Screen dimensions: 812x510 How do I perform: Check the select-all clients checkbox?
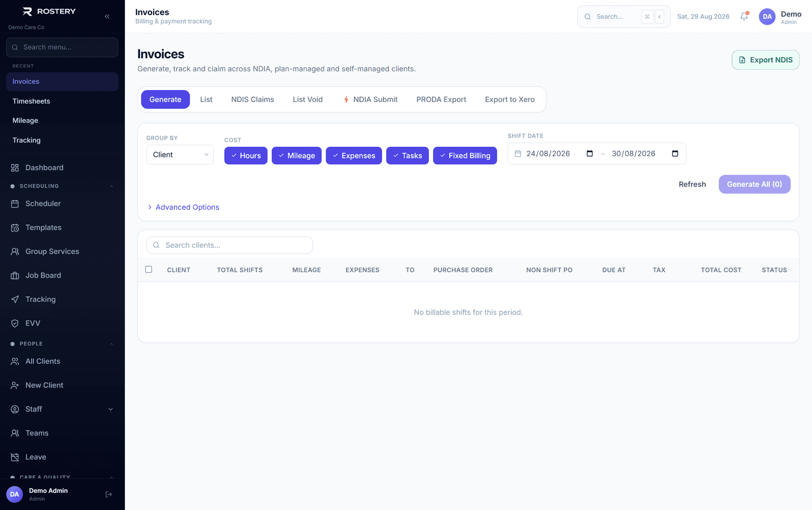149,270
